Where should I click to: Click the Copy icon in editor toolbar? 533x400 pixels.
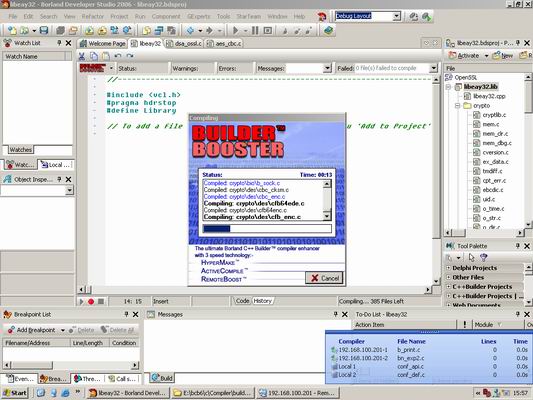click(x=94, y=56)
